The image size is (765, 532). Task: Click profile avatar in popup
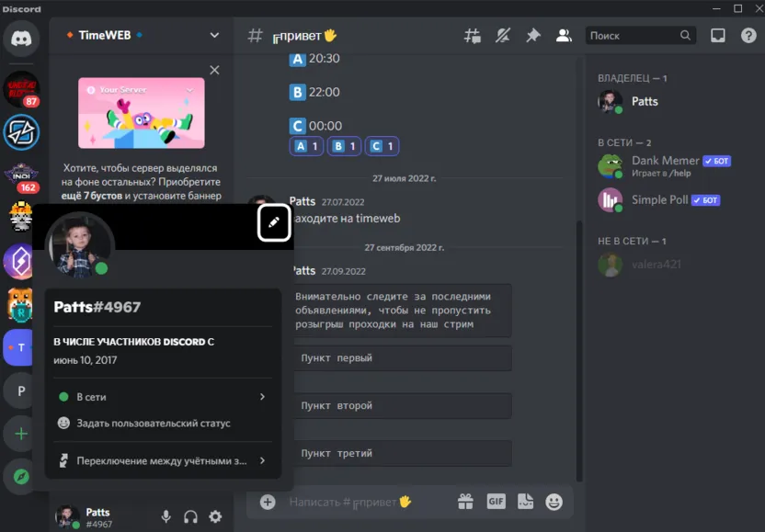[79, 247]
